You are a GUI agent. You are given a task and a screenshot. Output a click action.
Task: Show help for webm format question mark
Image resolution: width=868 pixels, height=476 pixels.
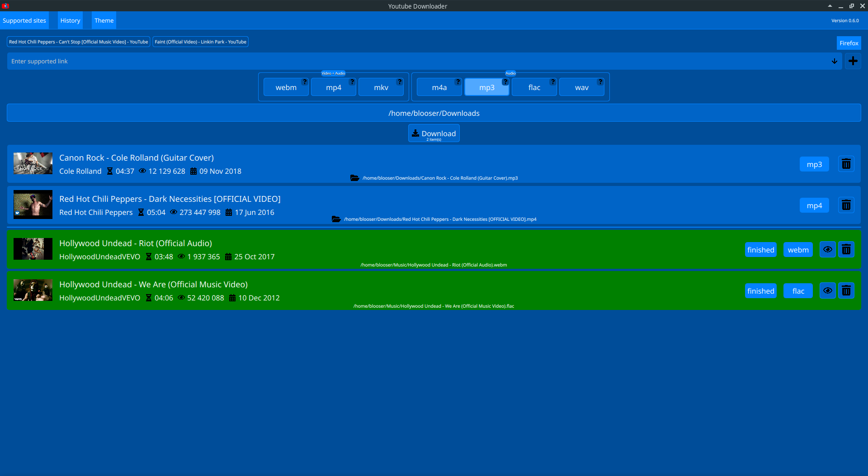[x=305, y=82]
